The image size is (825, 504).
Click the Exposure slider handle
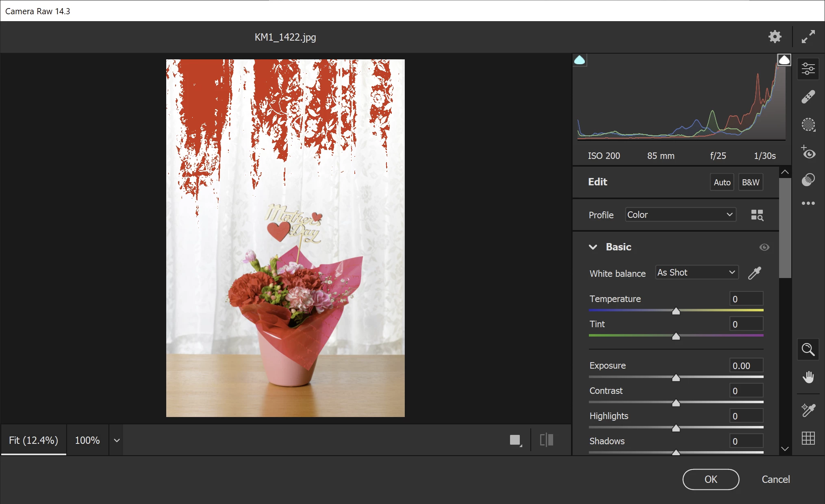pyautogui.click(x=676, y=378)
